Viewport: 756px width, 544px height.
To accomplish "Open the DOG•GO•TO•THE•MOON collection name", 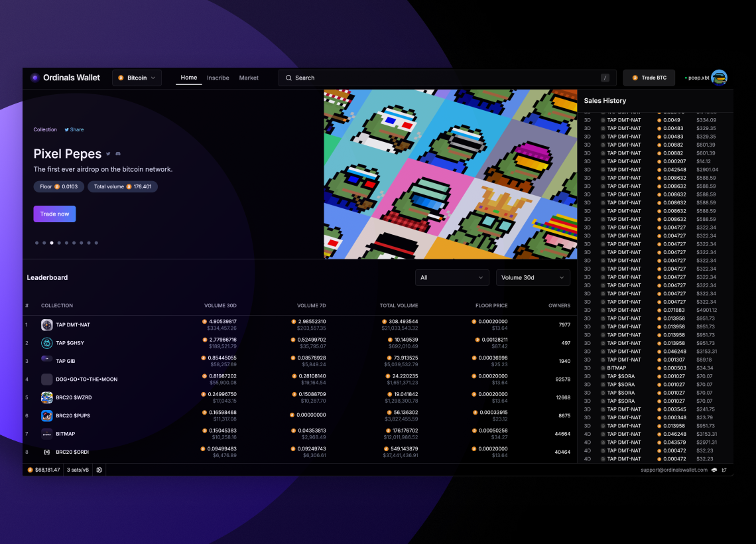I will [87, 379].
